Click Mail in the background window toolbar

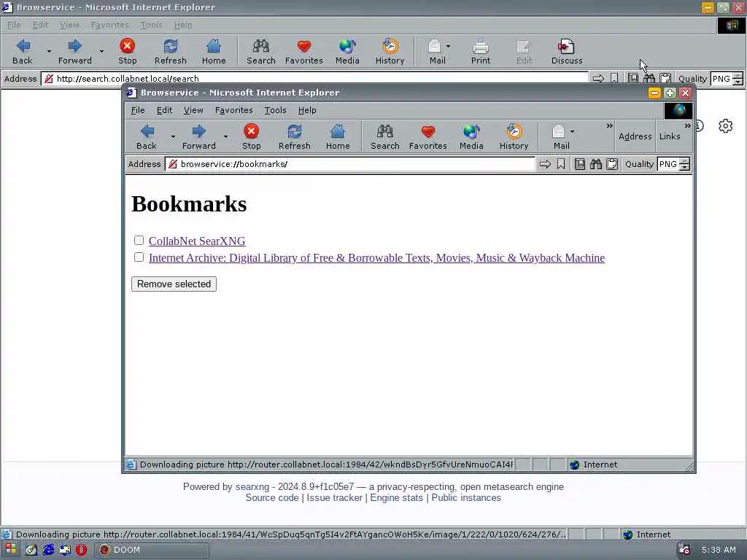click(437, 52)
